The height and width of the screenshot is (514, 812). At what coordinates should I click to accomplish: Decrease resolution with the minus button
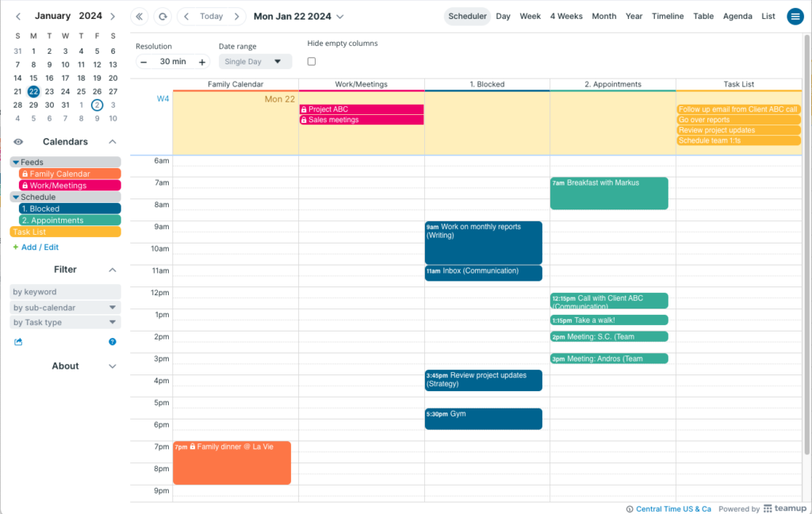pyautogui.click(x=144, y=61)
